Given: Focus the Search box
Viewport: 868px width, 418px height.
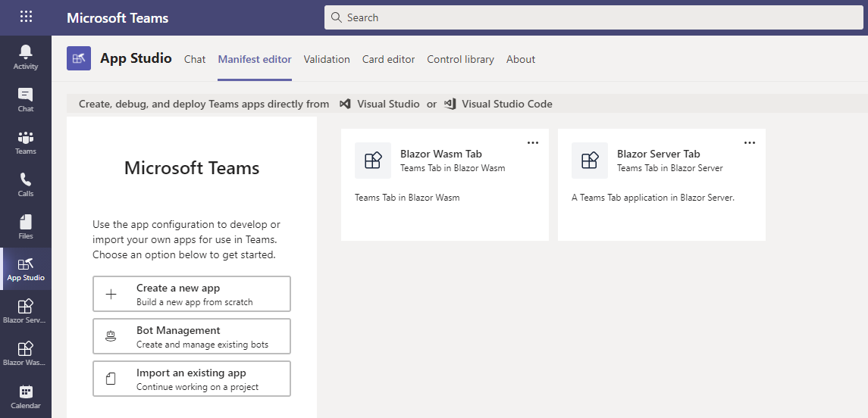Looking at the screenshot, I should [594, 17].
